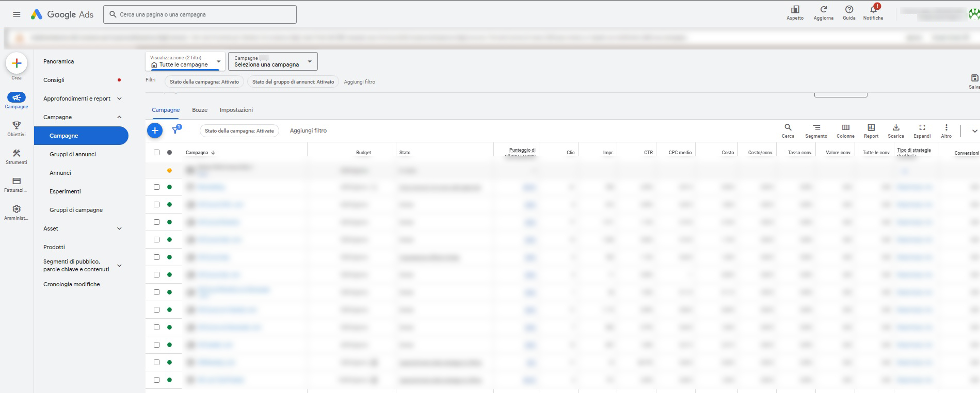Toggle the select-all checkbox in table header
The height and width of the screenshot is (393, 980).
[x=157, y=152]
